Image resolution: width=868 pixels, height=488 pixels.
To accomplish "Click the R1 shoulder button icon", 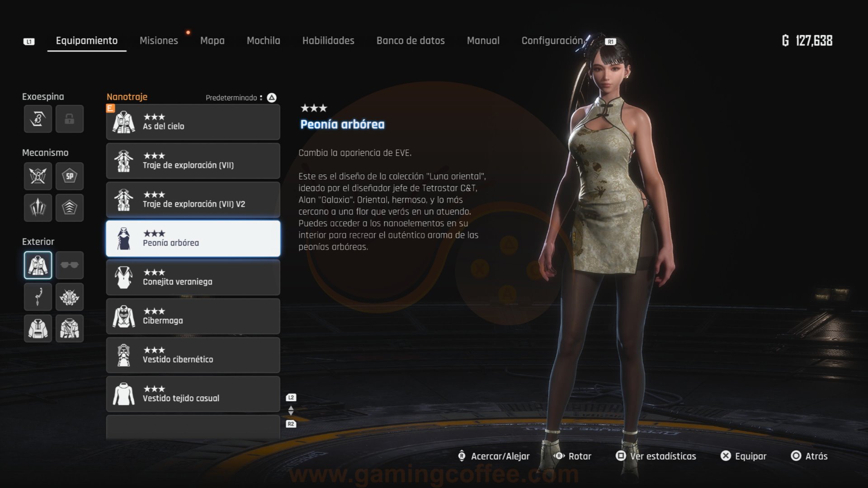I will pos(610,42).
